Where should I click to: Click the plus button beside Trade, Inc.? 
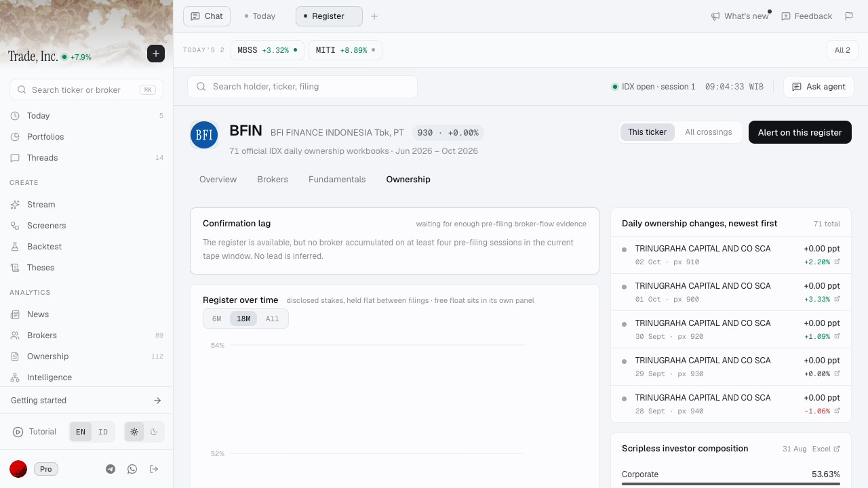[x=156, y=54]
